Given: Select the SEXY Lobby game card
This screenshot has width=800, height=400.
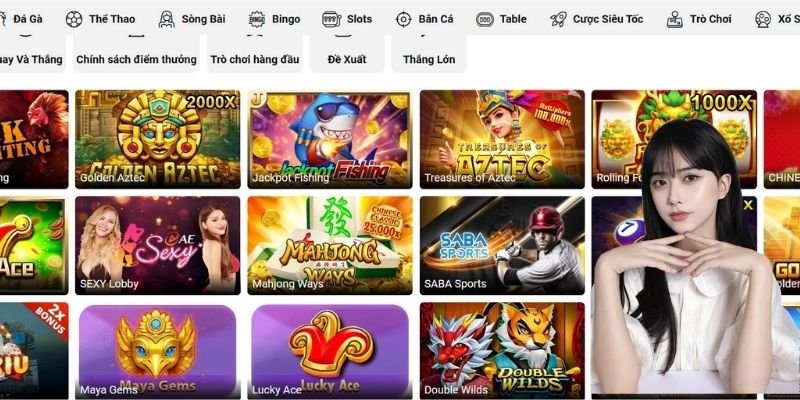Looking at the screenshot, I should click(158, 245).
